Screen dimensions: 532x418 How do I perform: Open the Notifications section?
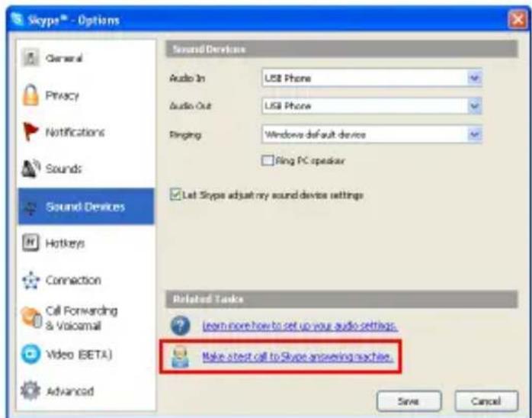[x=86, y=132]
